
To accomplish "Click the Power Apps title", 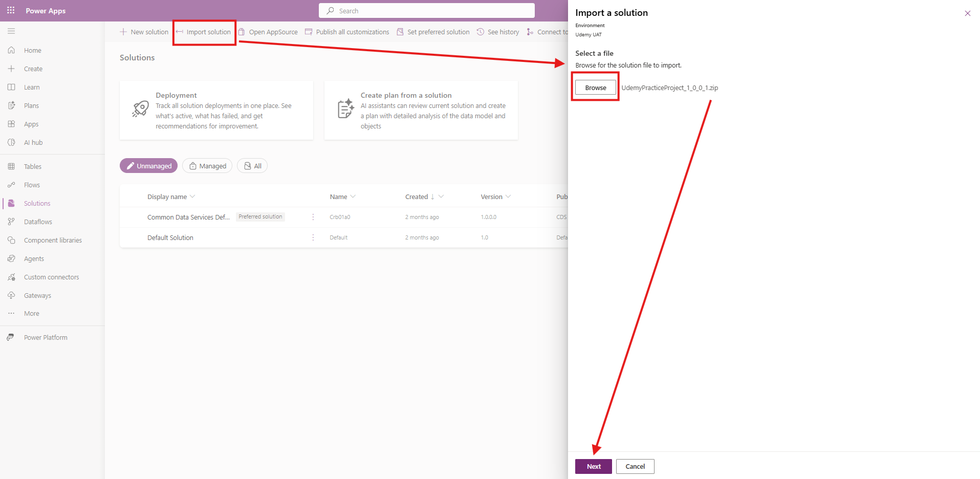I will coord(46,11).
